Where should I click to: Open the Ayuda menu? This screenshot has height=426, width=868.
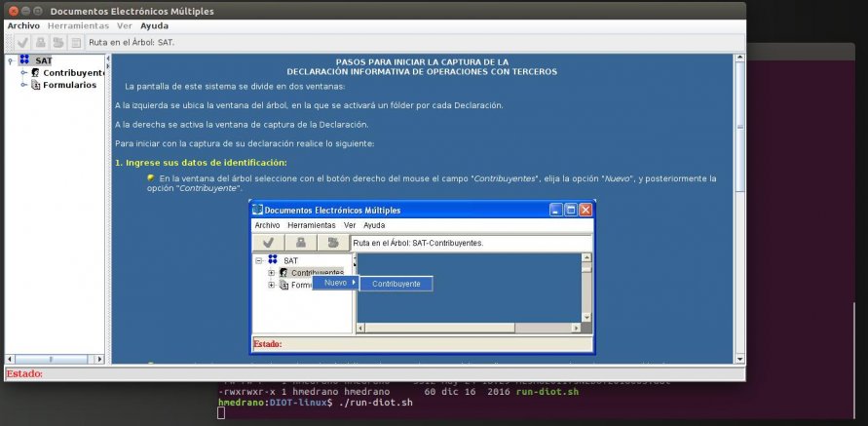(155, 25)
